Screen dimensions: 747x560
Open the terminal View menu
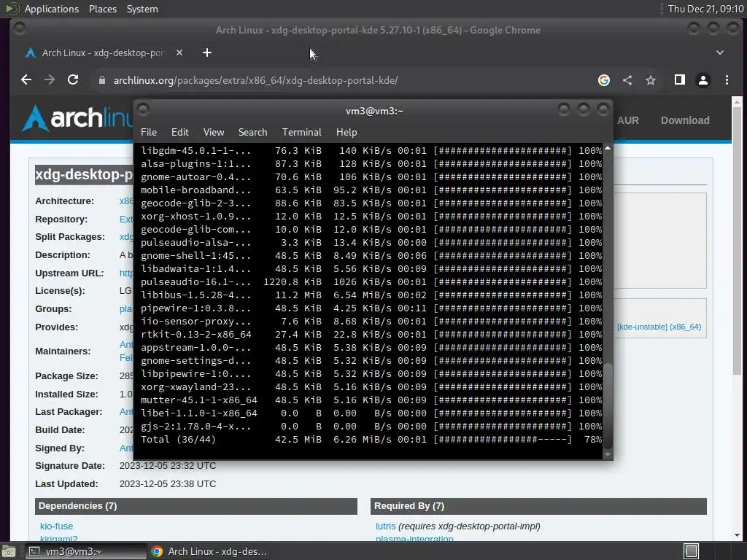click(214, 133)
